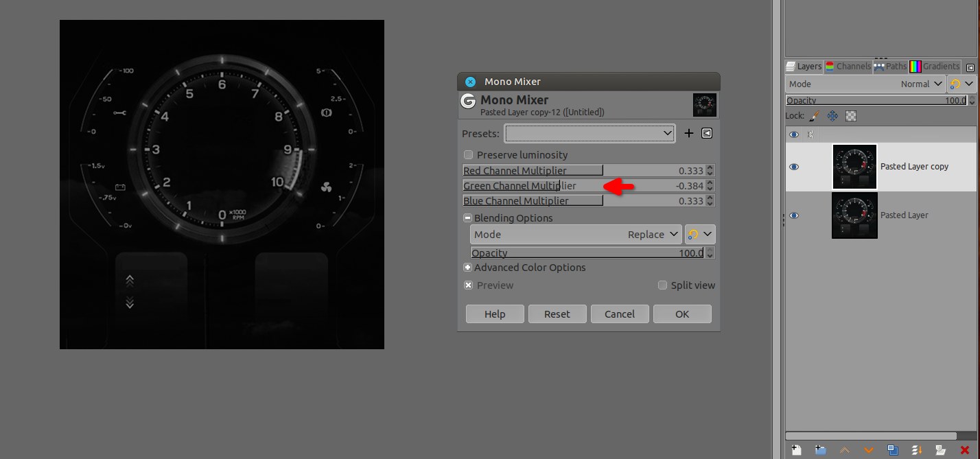The image size is (980, 459).
Task: Open the blending Mode Replace dropdown
Action: (x=576, y=235)
